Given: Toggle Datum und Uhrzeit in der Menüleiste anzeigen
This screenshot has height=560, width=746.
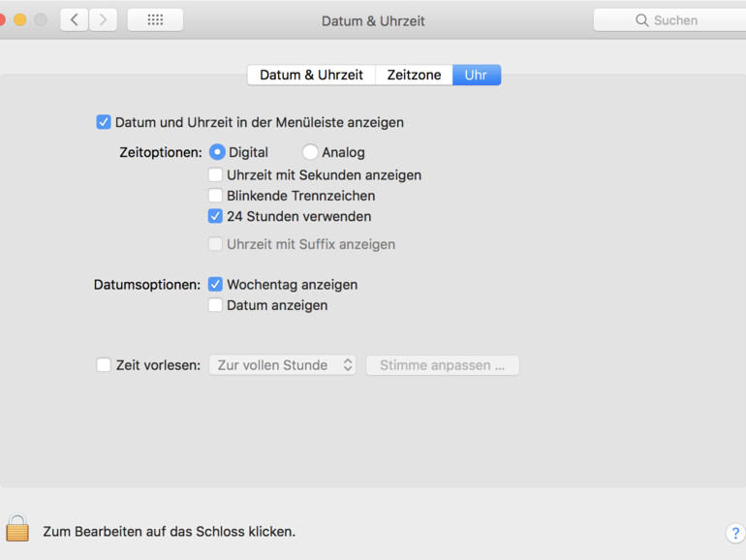Looking at the screenshot, I should [104, 122].
